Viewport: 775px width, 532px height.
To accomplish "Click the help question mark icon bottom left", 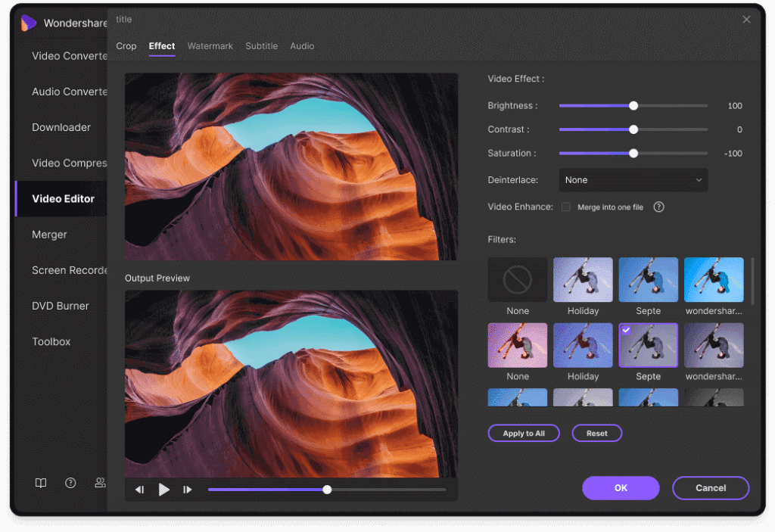I will [70, 483].
